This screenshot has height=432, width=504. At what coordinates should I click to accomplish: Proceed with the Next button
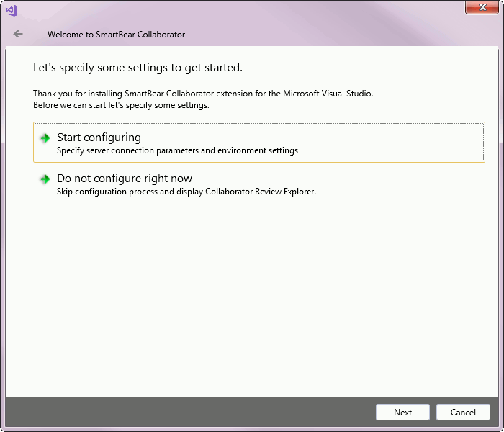[402, 412]
